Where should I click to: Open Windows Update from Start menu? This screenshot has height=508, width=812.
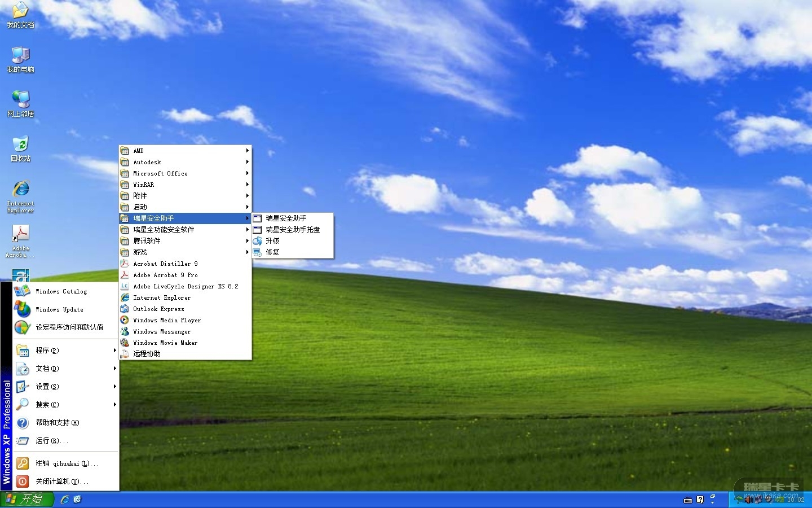pyautogui.click(x=59, y=309)
